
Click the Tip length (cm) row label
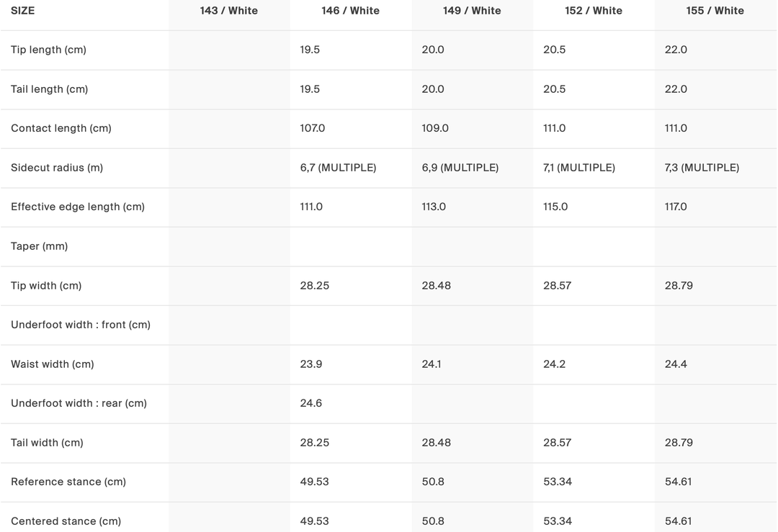(48, 50)
